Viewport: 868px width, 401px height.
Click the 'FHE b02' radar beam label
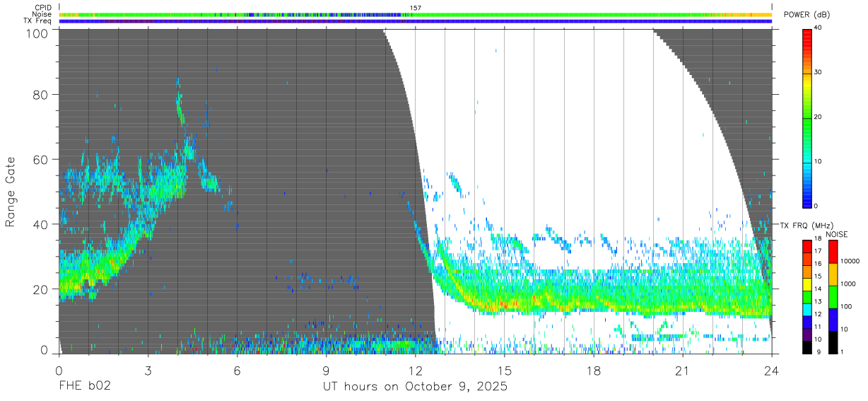point(84,387)
